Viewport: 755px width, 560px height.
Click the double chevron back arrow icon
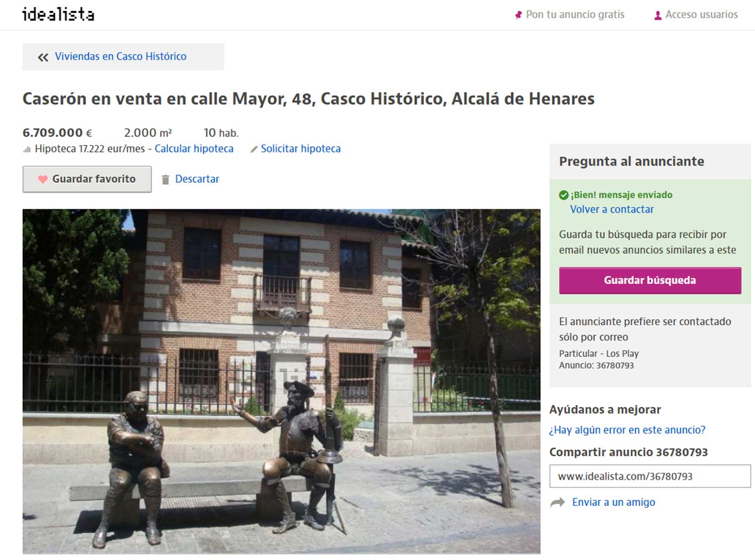[43, 57]
